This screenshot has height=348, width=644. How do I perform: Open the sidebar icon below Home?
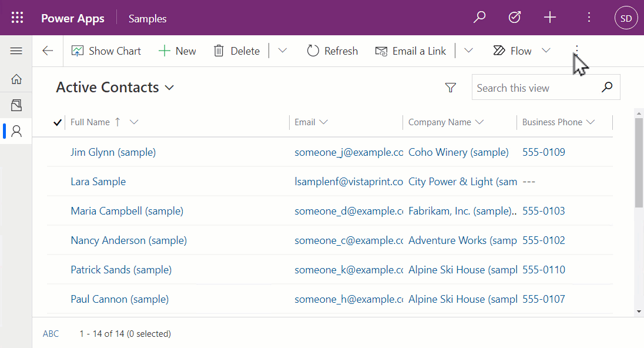16,105
